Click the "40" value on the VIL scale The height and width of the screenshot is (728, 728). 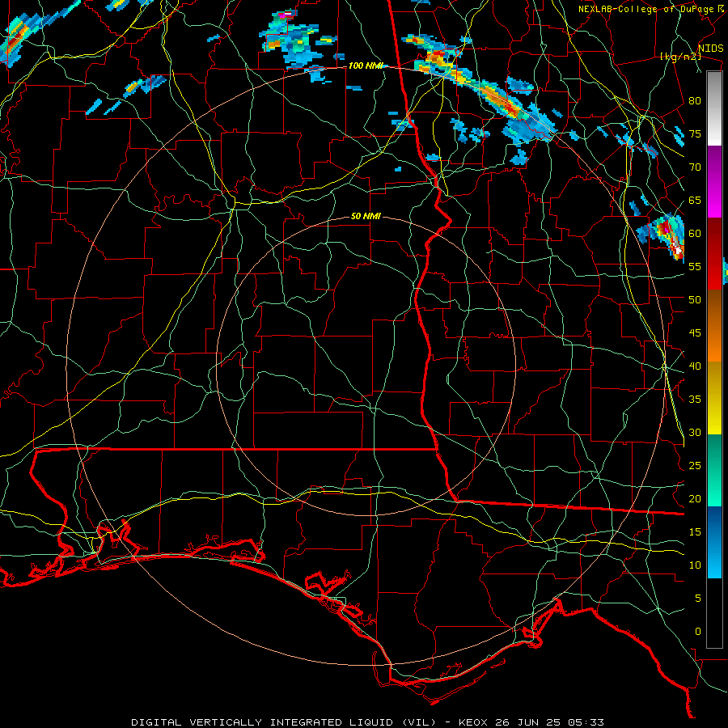tap(695, 366)
